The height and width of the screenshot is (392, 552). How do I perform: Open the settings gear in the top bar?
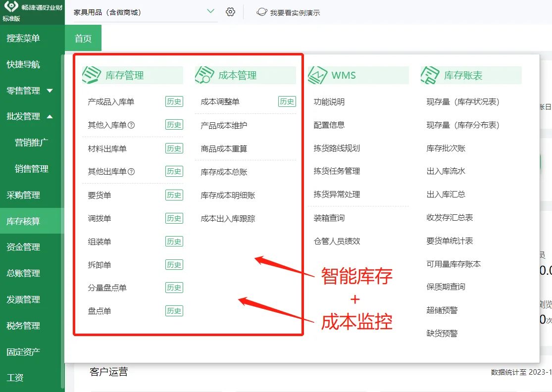[230, 12]
